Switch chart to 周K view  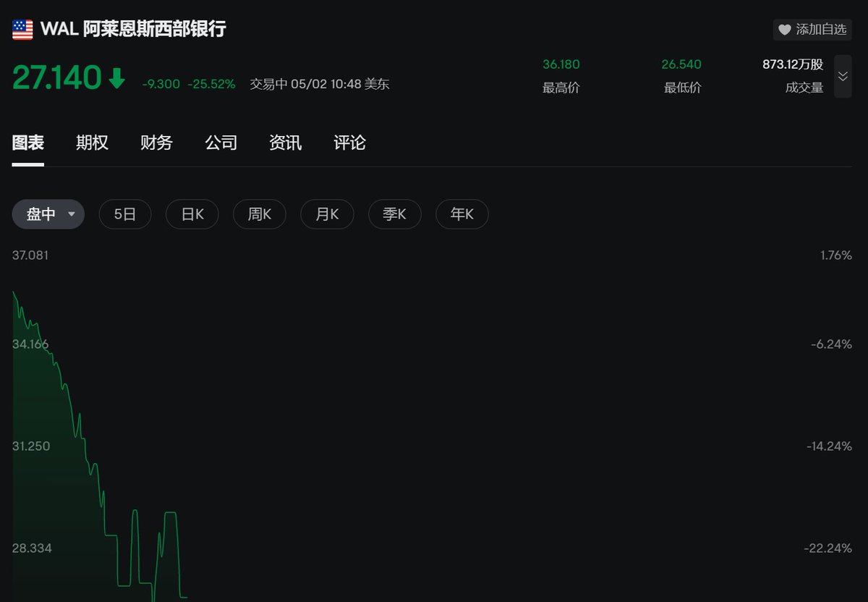coord(260,214)
